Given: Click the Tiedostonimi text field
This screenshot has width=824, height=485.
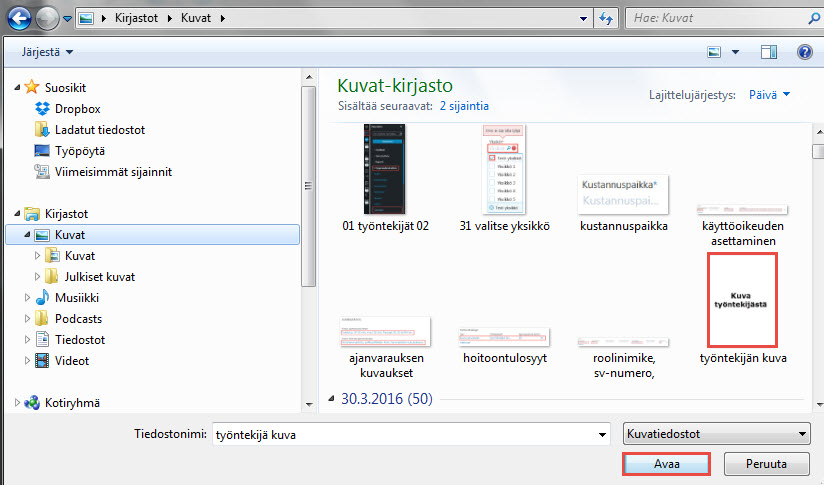Looking at the screenshot, I should 404,435.
